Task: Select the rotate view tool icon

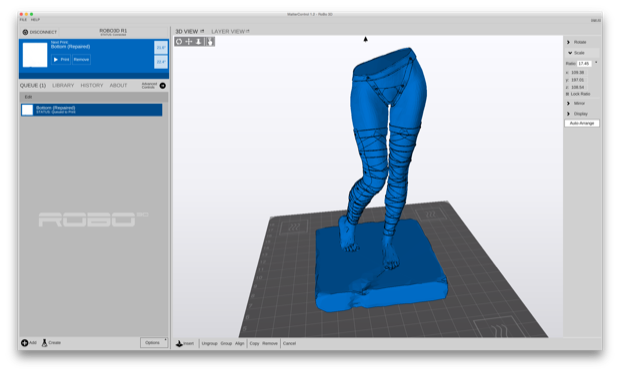Action: (x=179, y=42)
